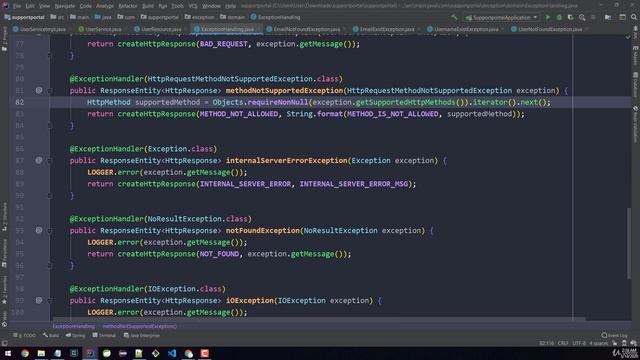Click gutter icon beside methodNotSupportedException line

pyautogui.click(x=39, y=90)
